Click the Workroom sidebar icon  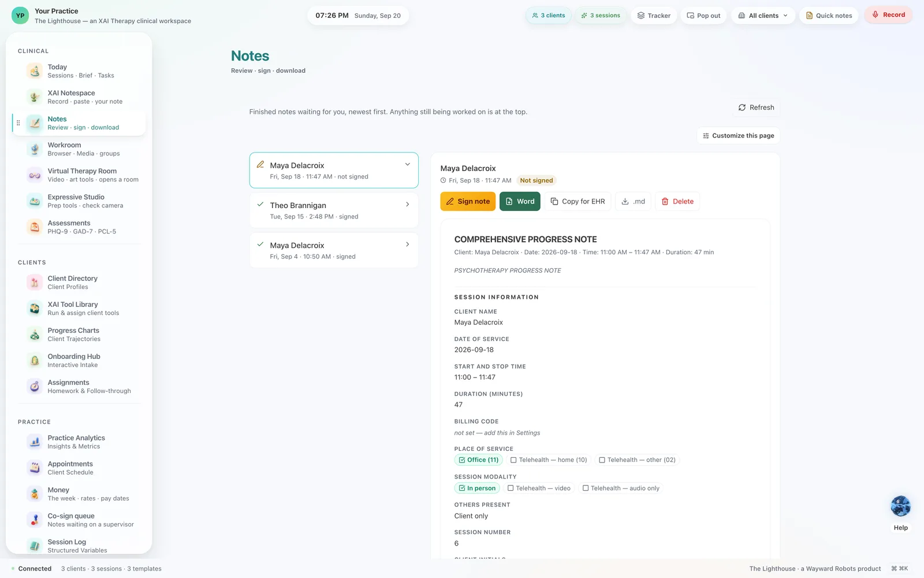pos(35,149)
